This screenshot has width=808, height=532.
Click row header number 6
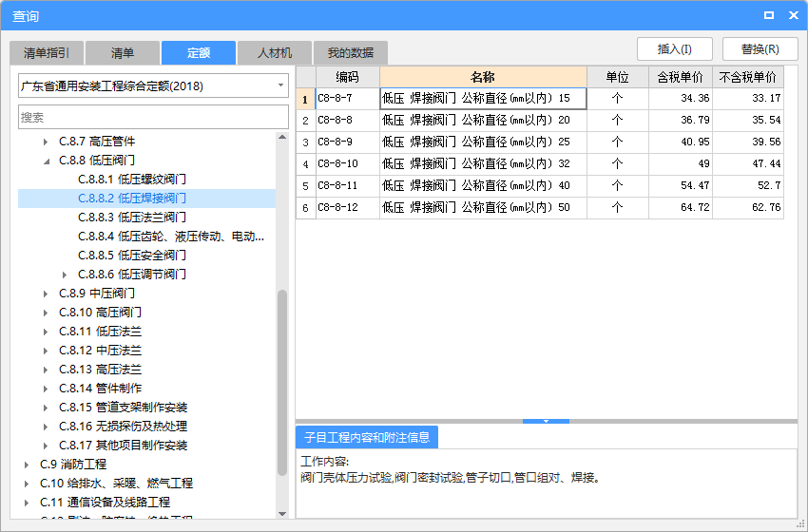[305, 208]
